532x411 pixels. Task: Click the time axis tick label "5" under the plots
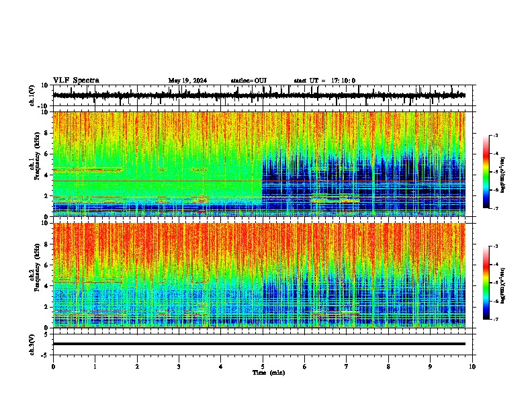(x=263, y=367)
